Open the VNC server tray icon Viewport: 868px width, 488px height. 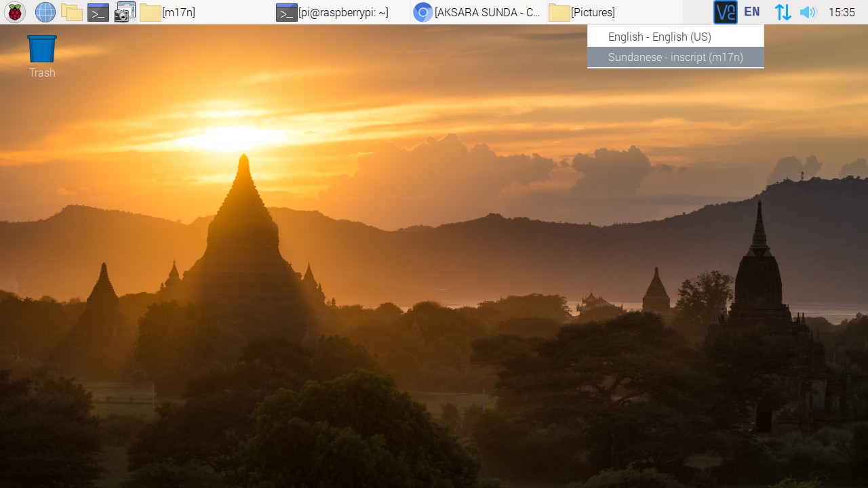coord(725,12)
